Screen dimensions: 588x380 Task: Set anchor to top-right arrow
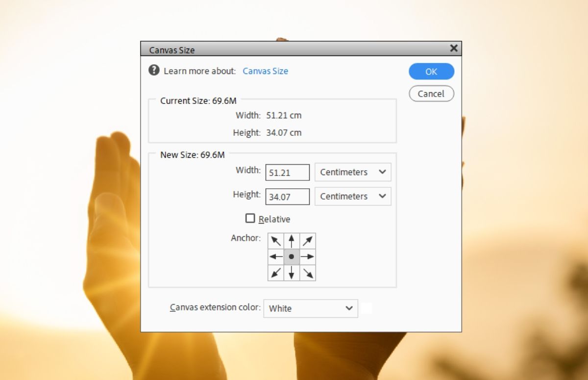[308, 241]
